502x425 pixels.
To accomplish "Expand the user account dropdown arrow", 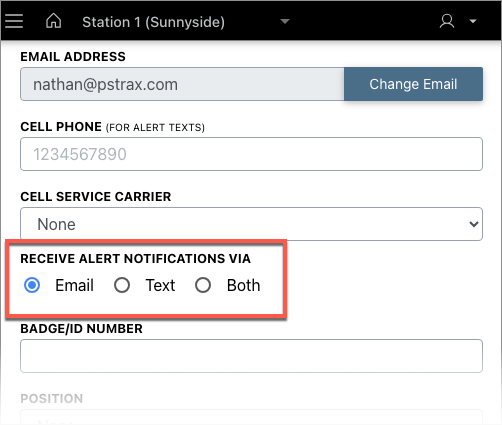I will tap(473, 21).
